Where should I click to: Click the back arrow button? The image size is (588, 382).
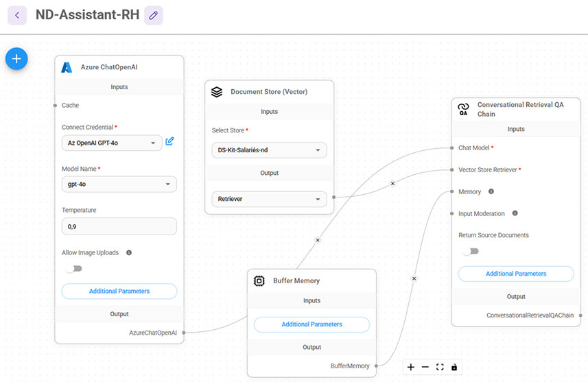17,15
